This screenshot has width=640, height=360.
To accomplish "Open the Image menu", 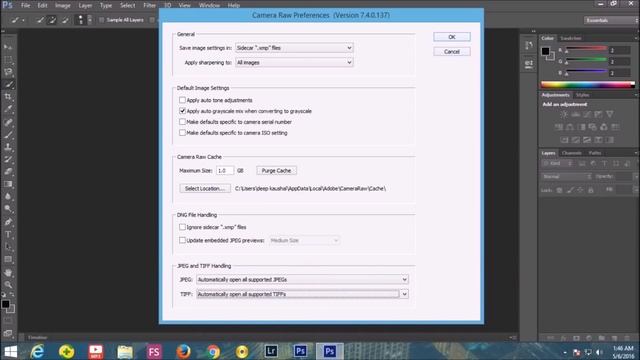I will pos(62,5).
